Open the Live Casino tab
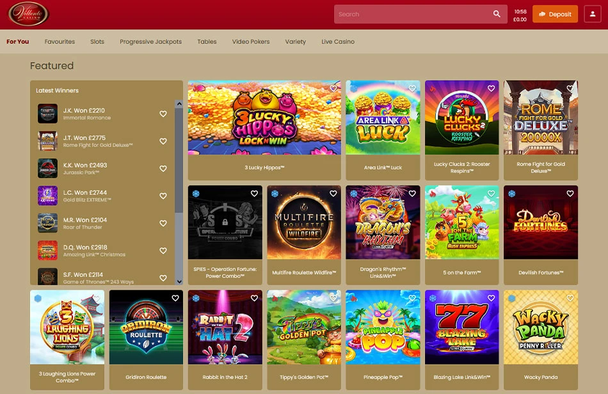 coord(338,41)
